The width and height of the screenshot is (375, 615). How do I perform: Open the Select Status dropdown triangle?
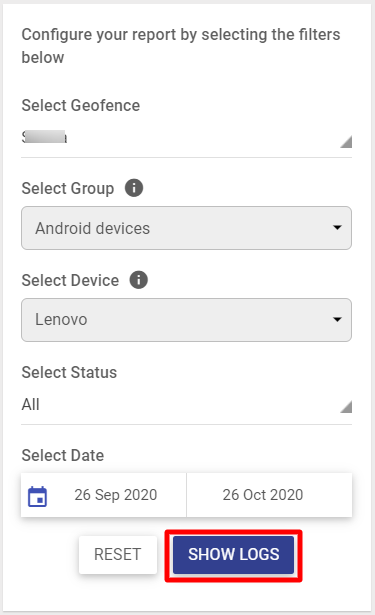346,407
